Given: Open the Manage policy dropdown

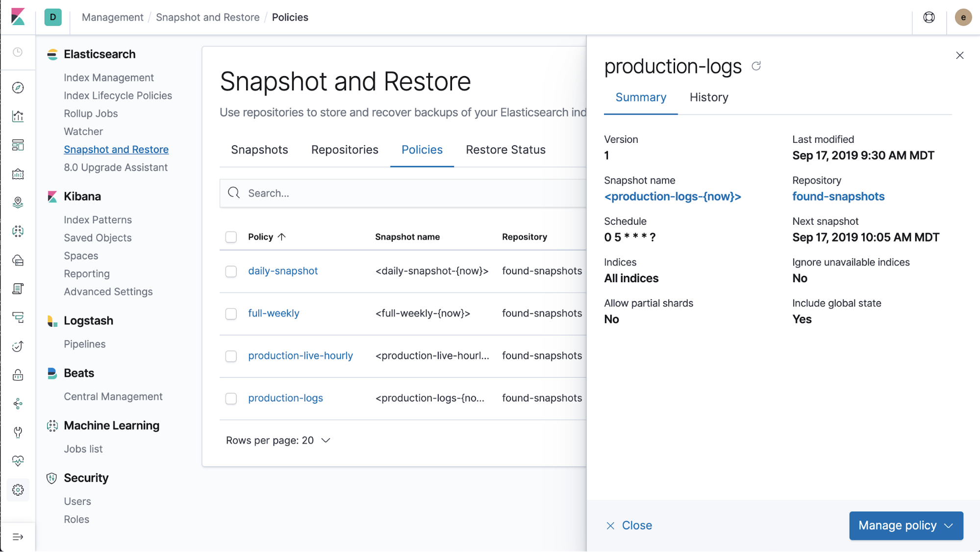Looking at the screenshot, I should (x=905, y=525).
